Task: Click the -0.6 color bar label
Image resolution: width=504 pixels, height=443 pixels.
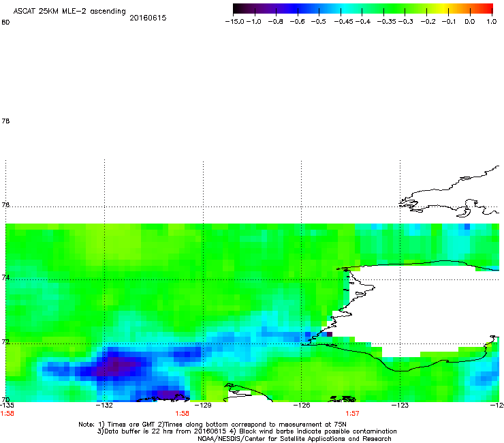Action: coord(297,22)
